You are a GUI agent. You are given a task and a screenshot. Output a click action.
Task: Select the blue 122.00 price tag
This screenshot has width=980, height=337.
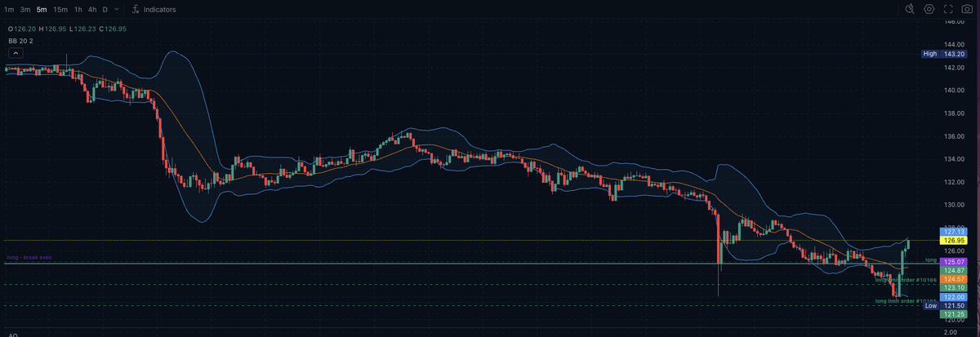click(x=955, y=297)
